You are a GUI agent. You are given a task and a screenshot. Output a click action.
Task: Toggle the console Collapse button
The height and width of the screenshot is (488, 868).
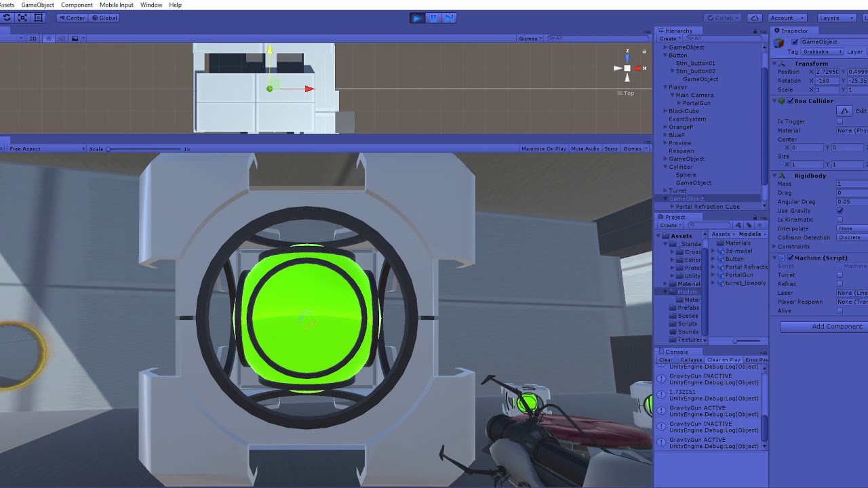point(691,360)
